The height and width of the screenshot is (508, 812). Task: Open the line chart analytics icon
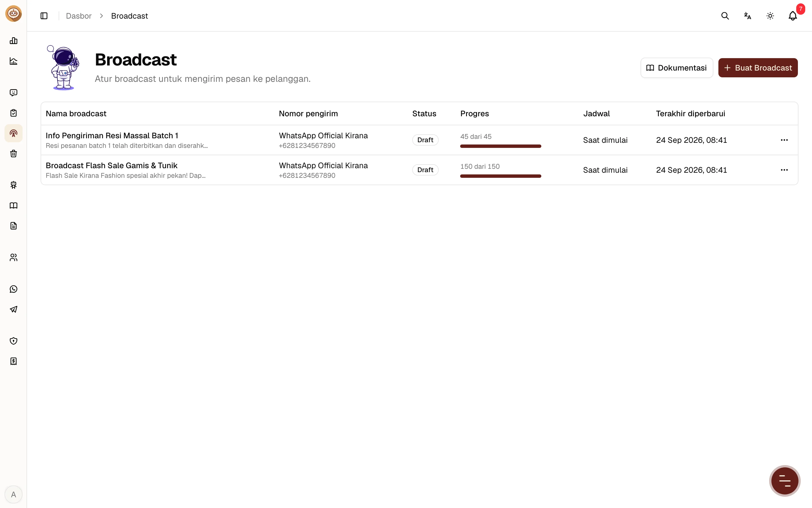tap(14, 61)
